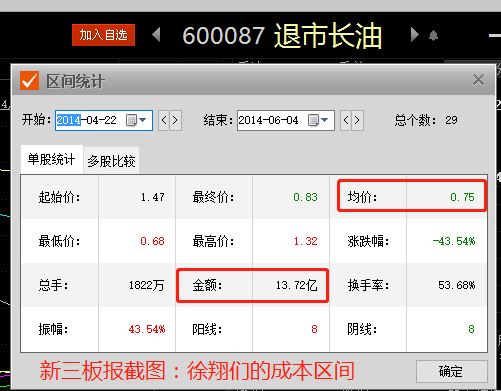Image resolution: width=501 pixels, height=391 pixels.
Task: Switch to the 多股比较 tab
Action: coord(111,161)
